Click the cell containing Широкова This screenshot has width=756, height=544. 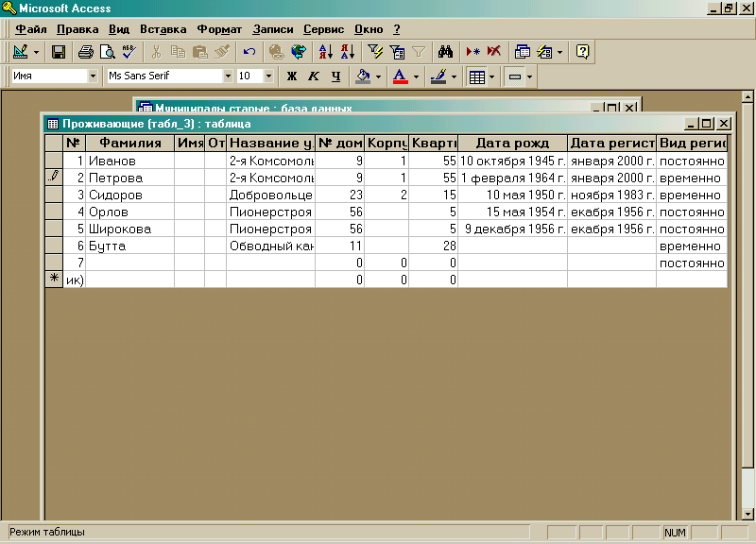pyautogui.click(x=130, y=229)
